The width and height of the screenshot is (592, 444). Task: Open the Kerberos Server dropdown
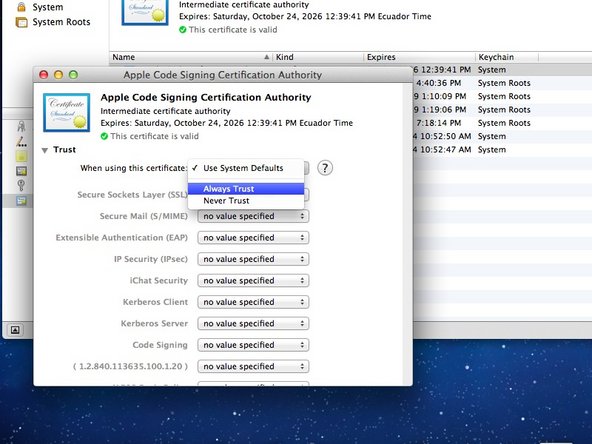click(253, 324)
